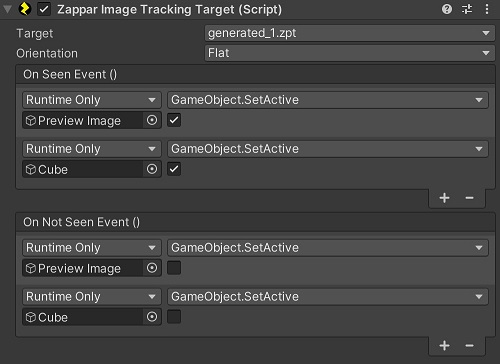The width and height of the screenshot is (500, 364).
Task: Remove listener from On Seen Event
Action: (469, 198)
